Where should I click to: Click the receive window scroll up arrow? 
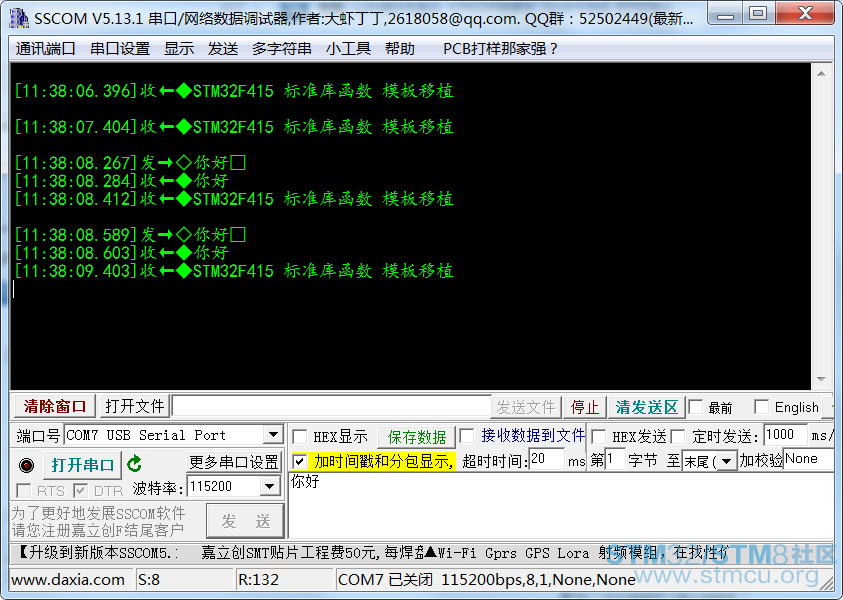(821, 74)
